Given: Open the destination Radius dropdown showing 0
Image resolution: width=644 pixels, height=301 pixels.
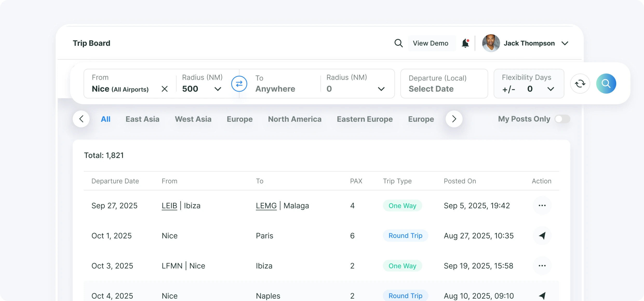Looking at the screenshot, I should (x=381, y=89).
